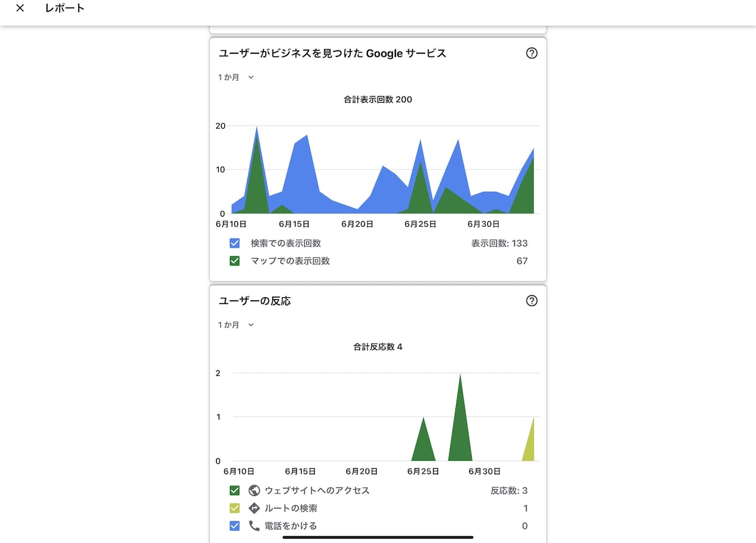Viewport: 756px width, 543px height.
Task: Toggle ルートの検索 checkbox
Action: (x=234, y=508)
